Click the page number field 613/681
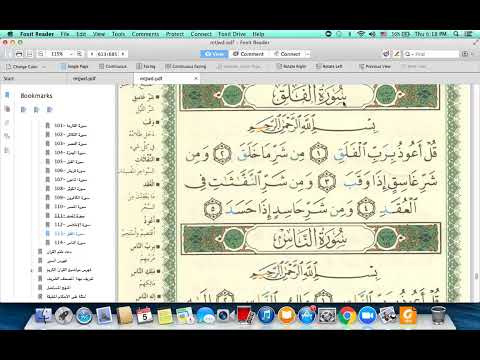480x360 pixels. click(107, 54)
